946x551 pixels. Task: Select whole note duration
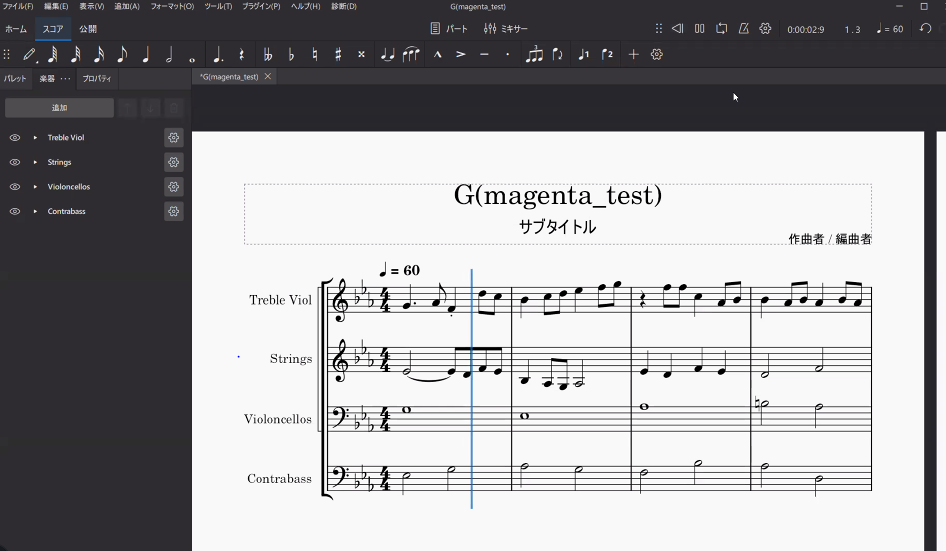(x=192, y=59)
